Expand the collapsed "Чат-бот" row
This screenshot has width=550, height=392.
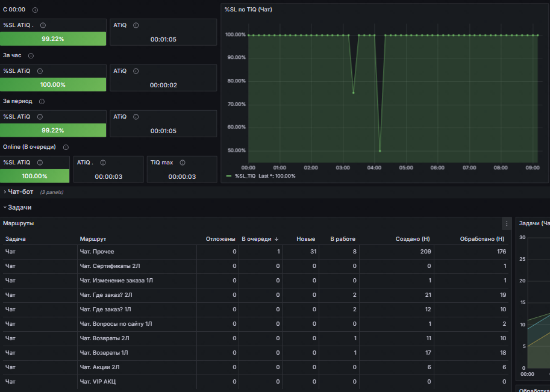(x=20, y=192)
